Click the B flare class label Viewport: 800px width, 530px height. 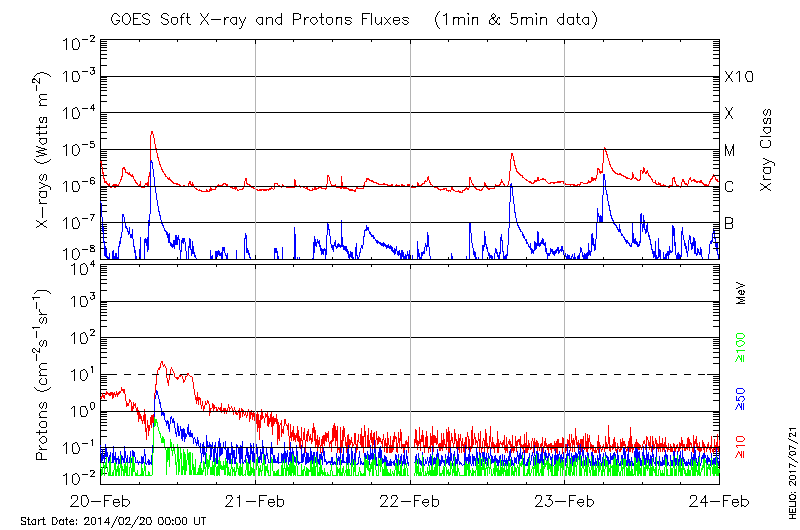click(x=729, y=224)
